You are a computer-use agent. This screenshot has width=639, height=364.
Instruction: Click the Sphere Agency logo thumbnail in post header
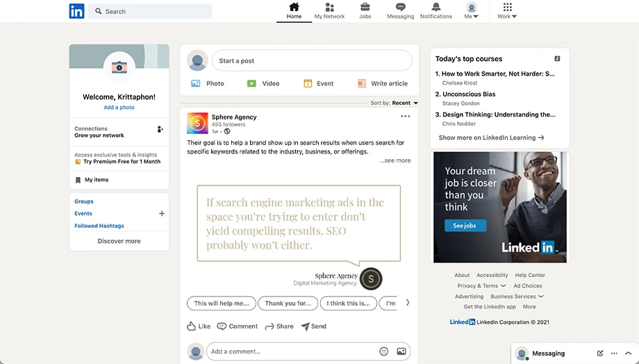click(x=197, y=123)
